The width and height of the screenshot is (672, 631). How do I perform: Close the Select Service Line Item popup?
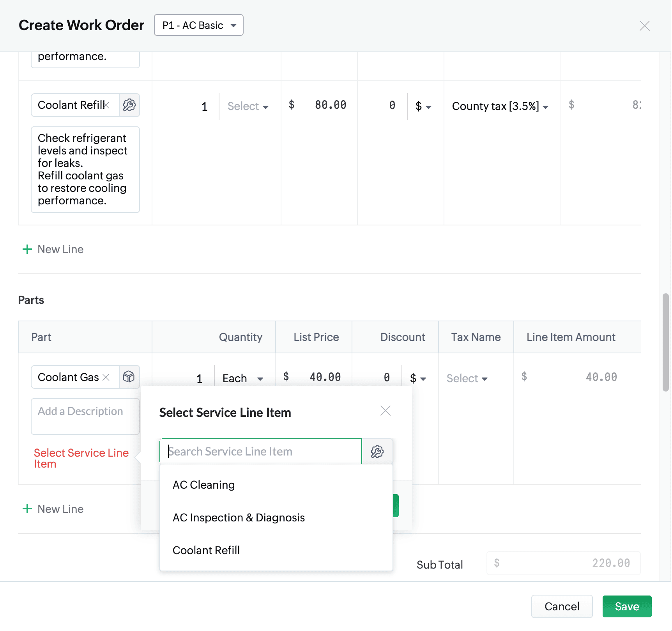(386, 411)
